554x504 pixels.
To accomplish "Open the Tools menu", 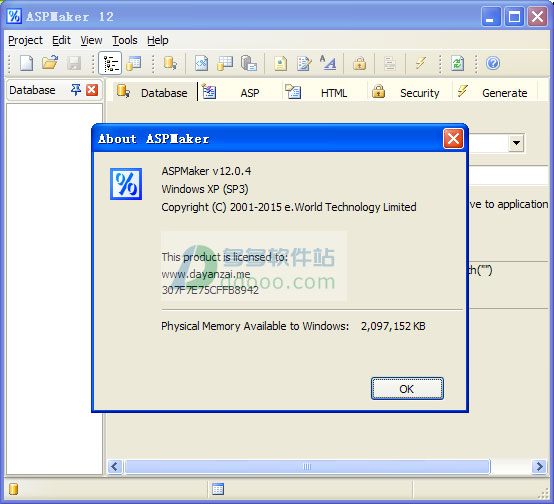I will (125, 40).
